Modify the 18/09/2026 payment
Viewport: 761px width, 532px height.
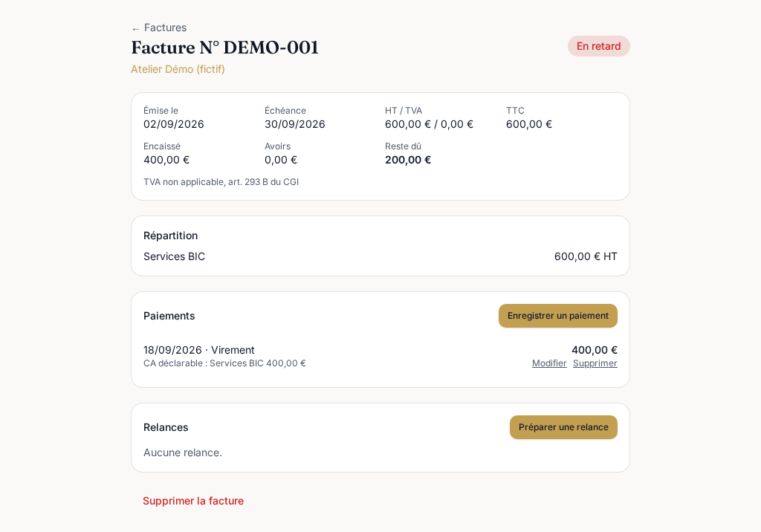pos(549,363)
